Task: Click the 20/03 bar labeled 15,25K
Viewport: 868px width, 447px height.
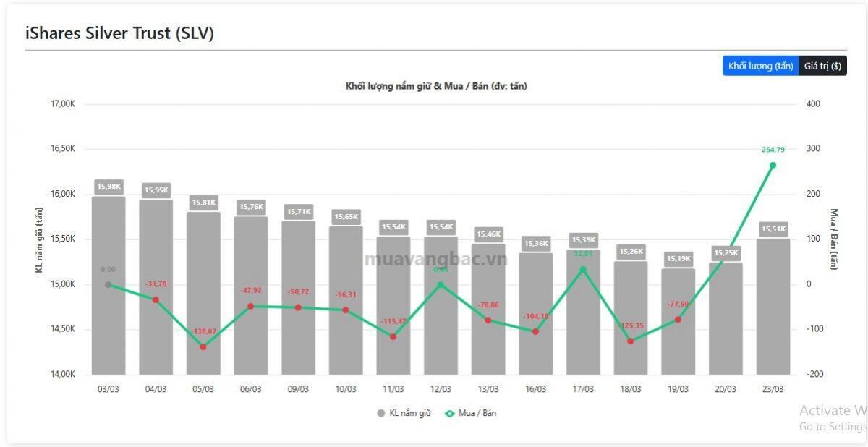Action: [x=726, y=318]
